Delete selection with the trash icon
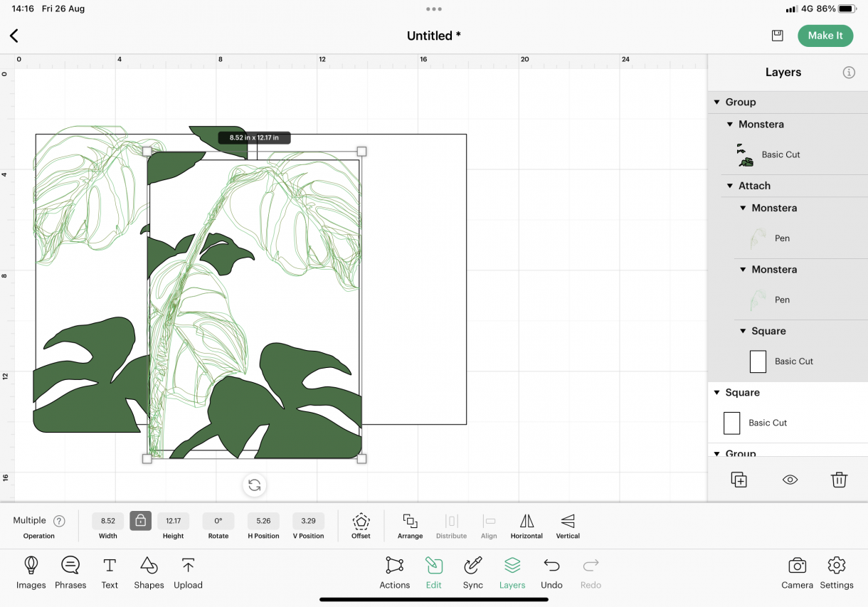Viewport: 868px width, 607px height. (x=840, y=480)
